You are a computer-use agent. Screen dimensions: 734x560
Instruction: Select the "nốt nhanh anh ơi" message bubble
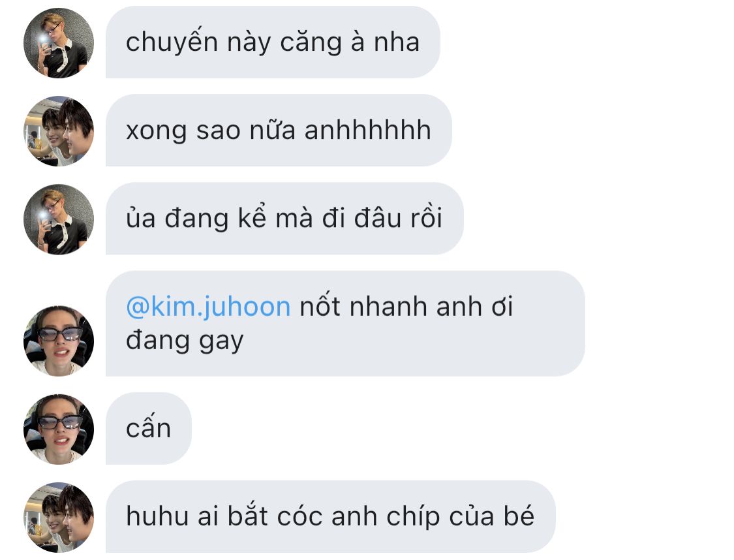(x=345, y=324)
